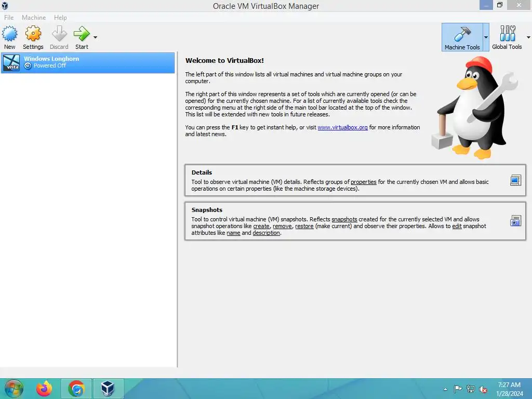Restore down the VirtualBox Manager window
This screenshot has width=532, height=399.
click(500, 5)
